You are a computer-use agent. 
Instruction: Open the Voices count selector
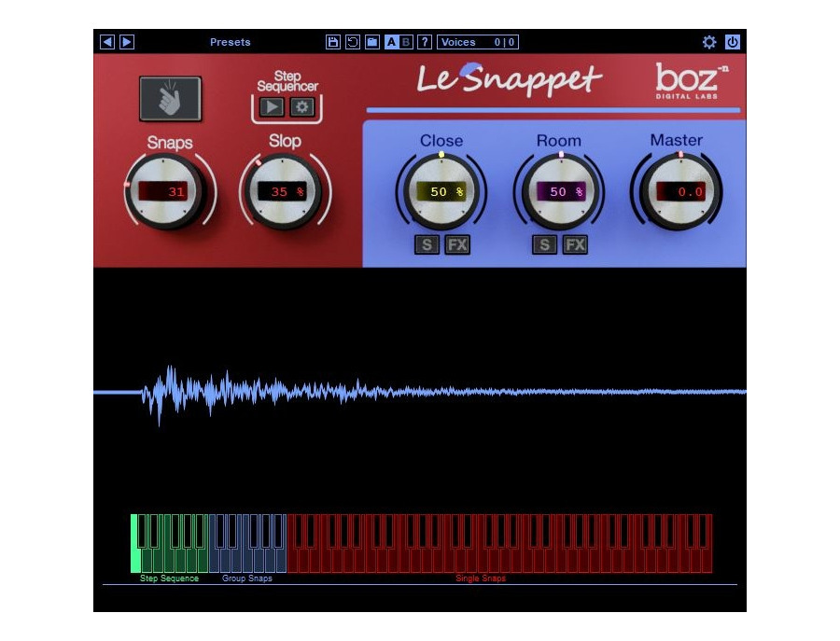point(478,42)
